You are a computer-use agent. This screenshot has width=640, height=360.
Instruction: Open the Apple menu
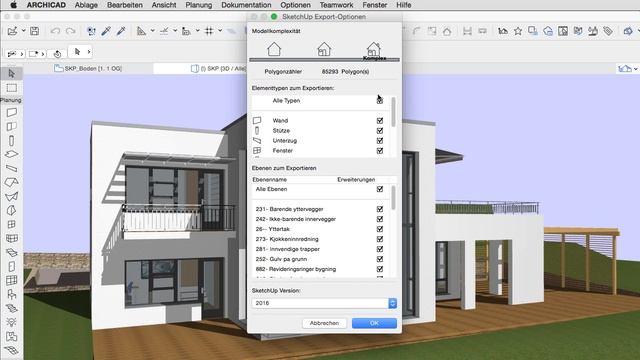pyautogui.click(x=13, y=5)
